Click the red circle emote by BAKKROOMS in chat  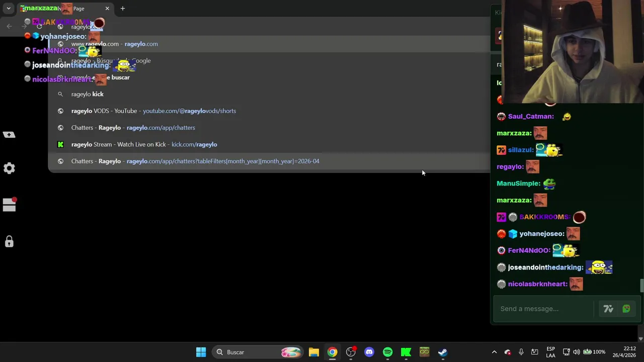tap(579, 217)
